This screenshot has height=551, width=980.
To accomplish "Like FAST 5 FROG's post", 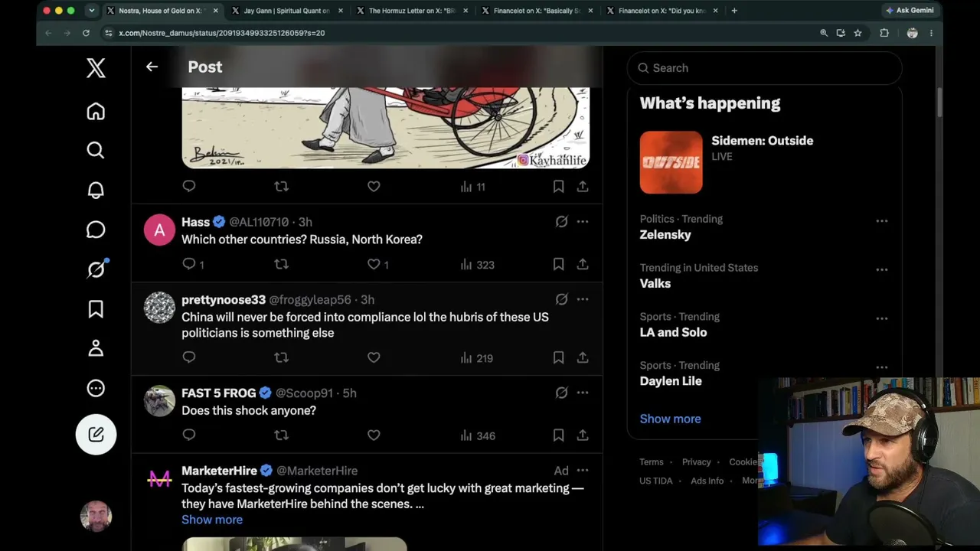I will [x=374, y=435].
